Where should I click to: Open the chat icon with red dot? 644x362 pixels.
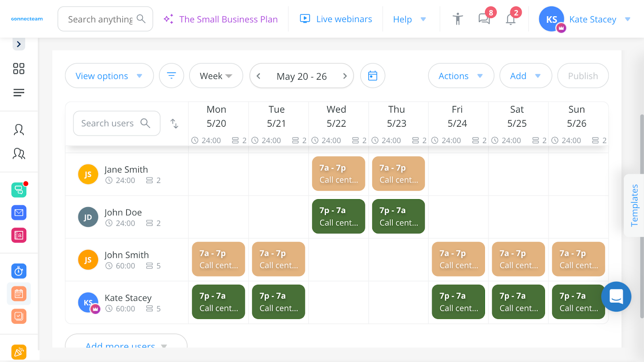click(19, 190)
